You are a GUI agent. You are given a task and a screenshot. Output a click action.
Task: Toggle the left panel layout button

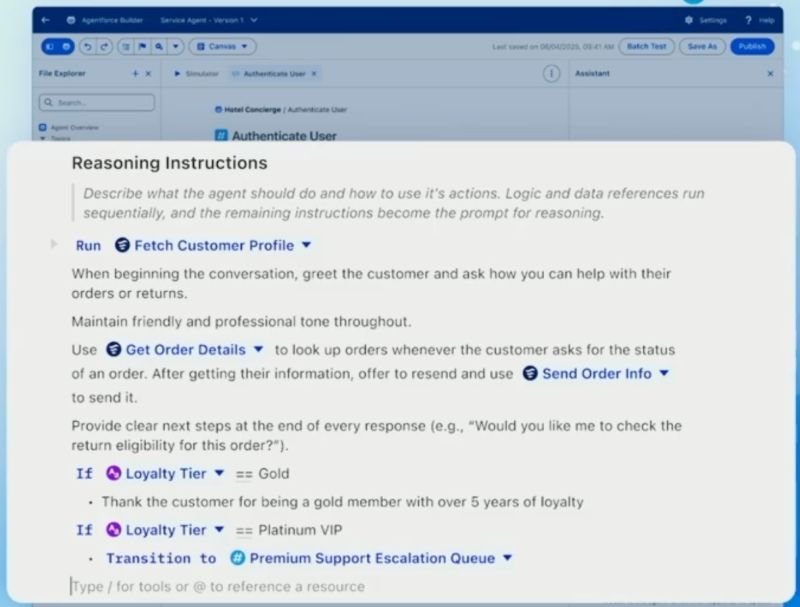pyautogui.click(x=50, y=46)
